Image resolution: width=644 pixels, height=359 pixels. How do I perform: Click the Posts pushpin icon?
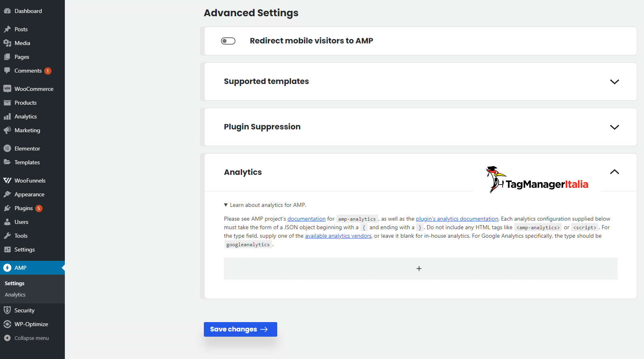7,29
